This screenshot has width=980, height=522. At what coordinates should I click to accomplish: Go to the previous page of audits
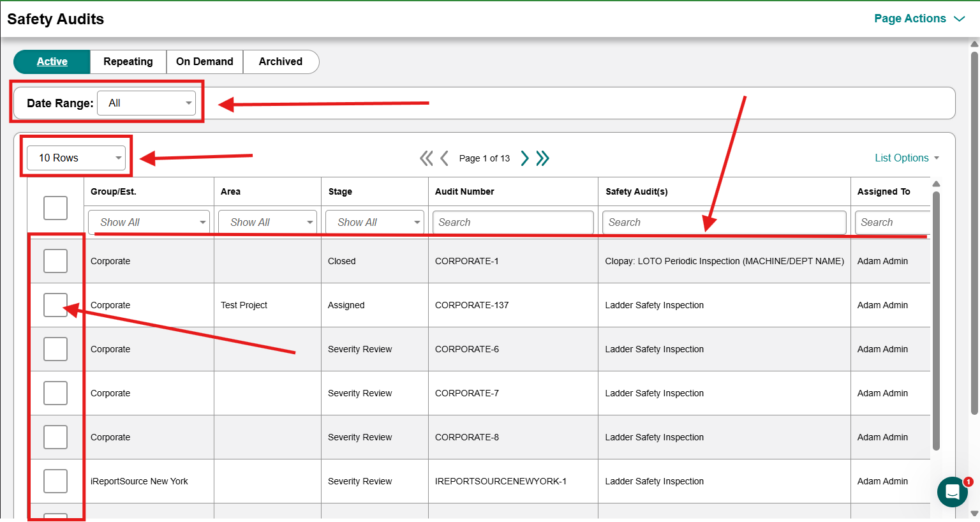(x=445, y=158)
